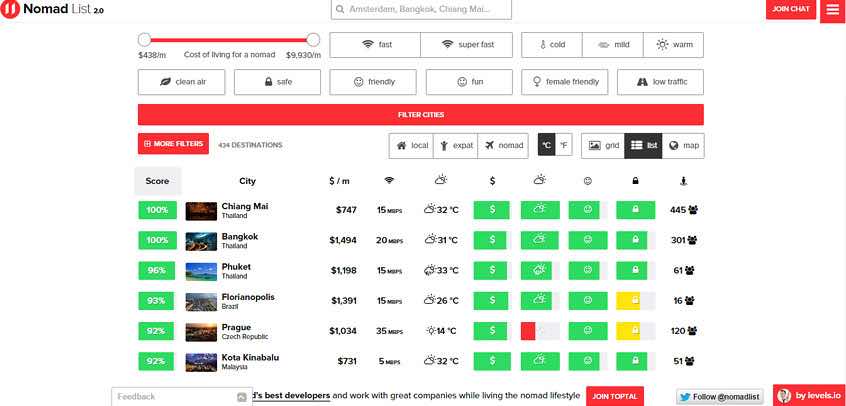Click the city search input field

click(x=421, y=10)
